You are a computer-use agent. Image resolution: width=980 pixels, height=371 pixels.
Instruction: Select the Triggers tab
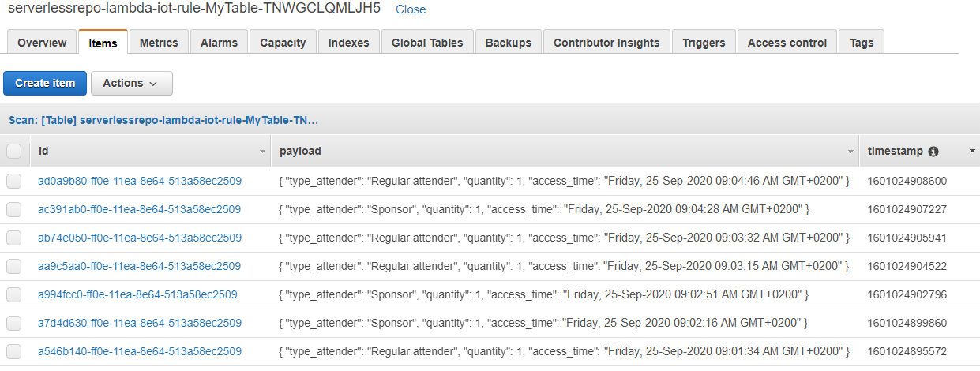[704, 43]
